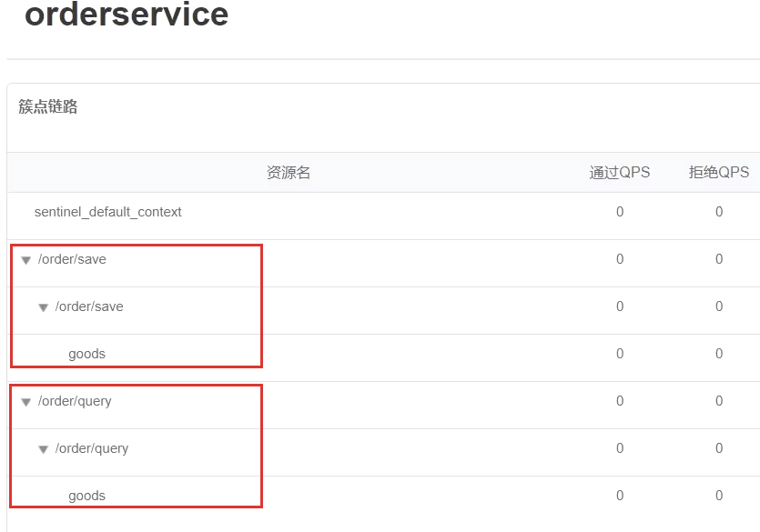Click 通过QPS value for sentinel_default_context

tap(620, 212)
